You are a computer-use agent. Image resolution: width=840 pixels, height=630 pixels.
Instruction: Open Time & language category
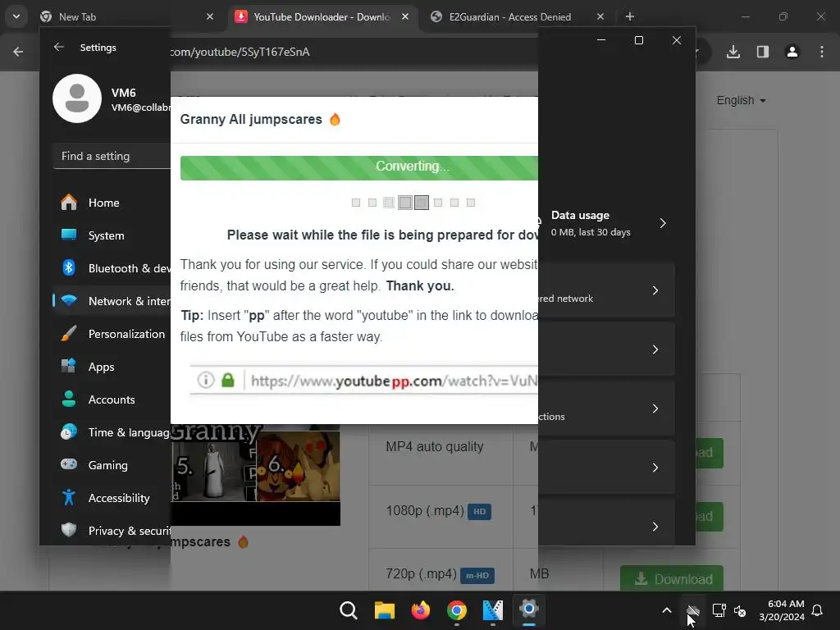(x=112, y=431)
